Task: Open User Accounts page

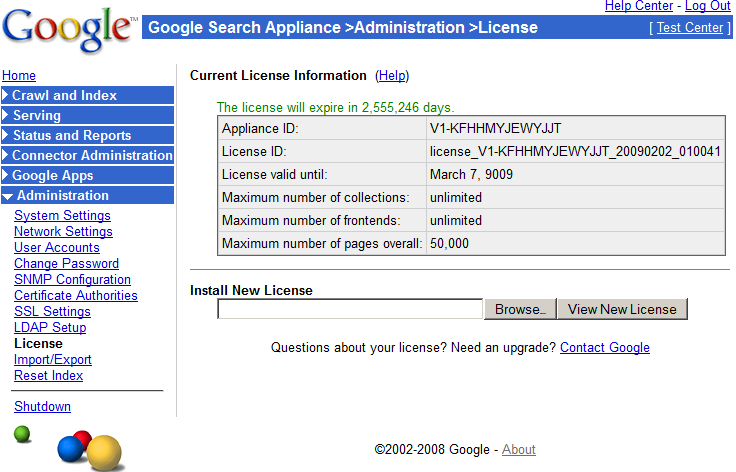Action: [57, 247]
